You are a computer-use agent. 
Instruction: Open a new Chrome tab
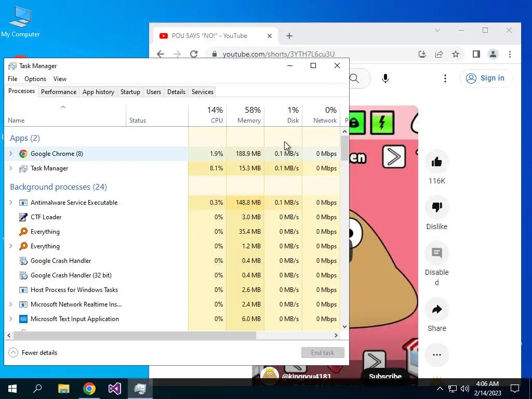click(x=289, y=36)
